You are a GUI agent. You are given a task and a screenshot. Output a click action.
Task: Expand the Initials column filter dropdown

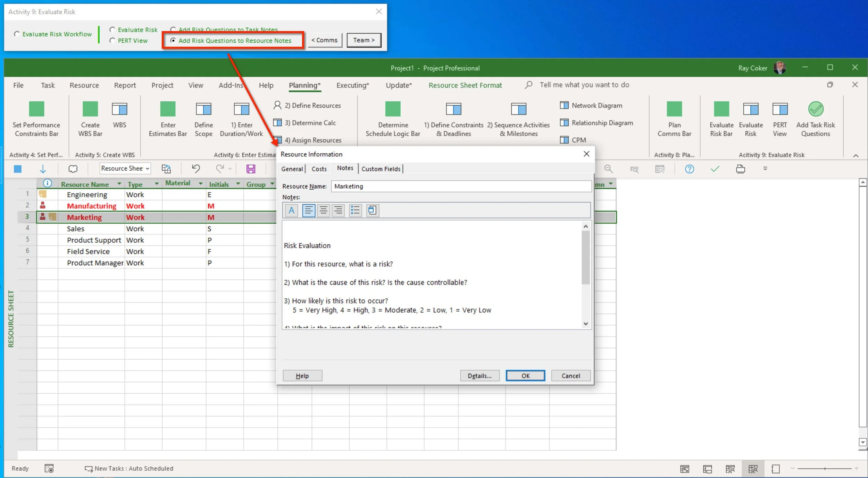pos(238,184)
